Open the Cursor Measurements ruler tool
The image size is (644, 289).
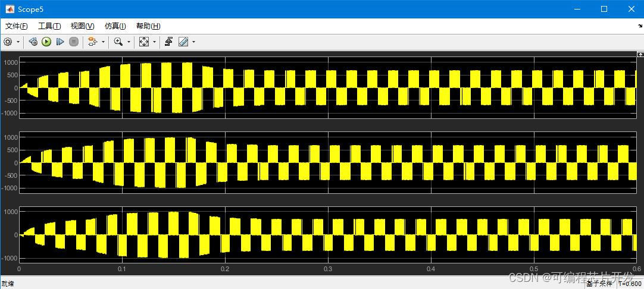(183, 42)
